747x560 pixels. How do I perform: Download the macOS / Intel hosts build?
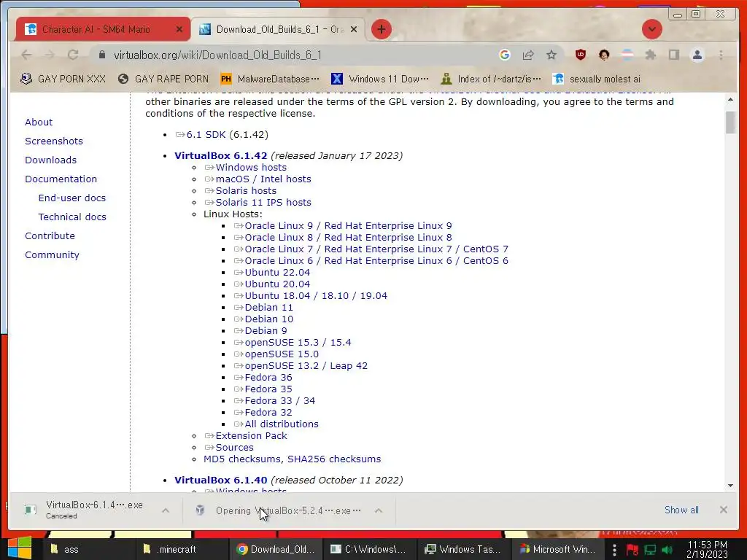point(263,179)
